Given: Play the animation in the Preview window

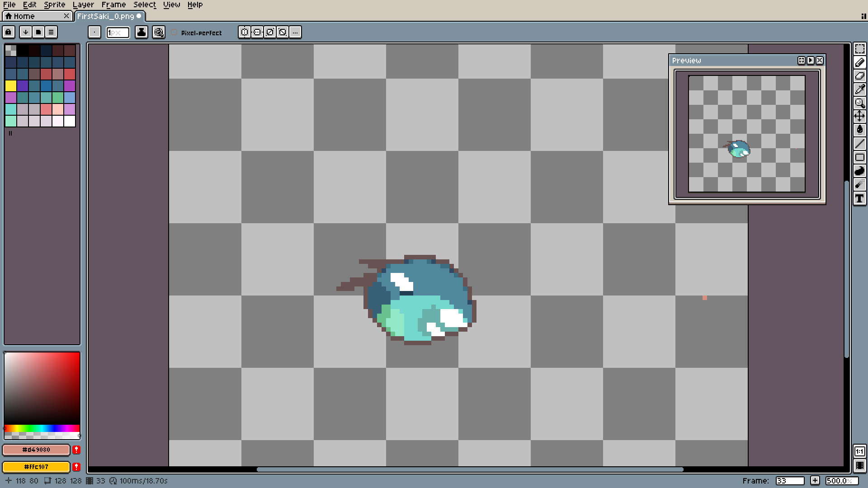Looking at the screenshot, I should [x=810, y=60].
